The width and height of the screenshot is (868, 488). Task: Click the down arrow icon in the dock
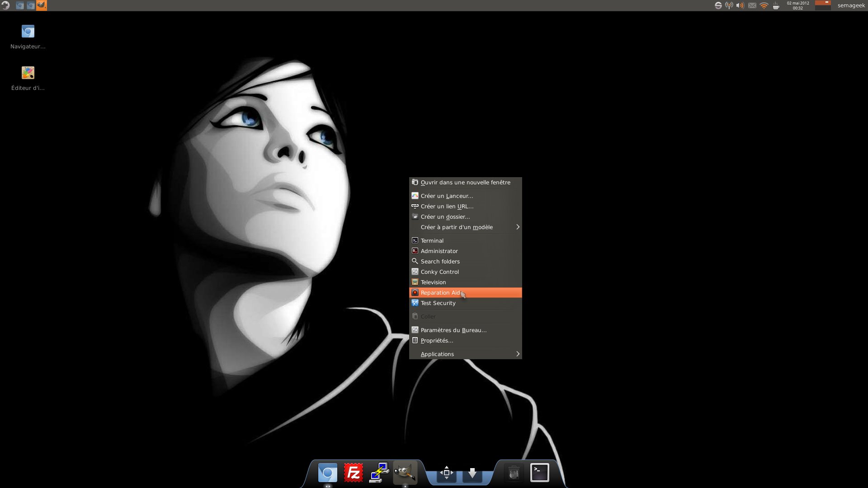click(x=472, y=473)
